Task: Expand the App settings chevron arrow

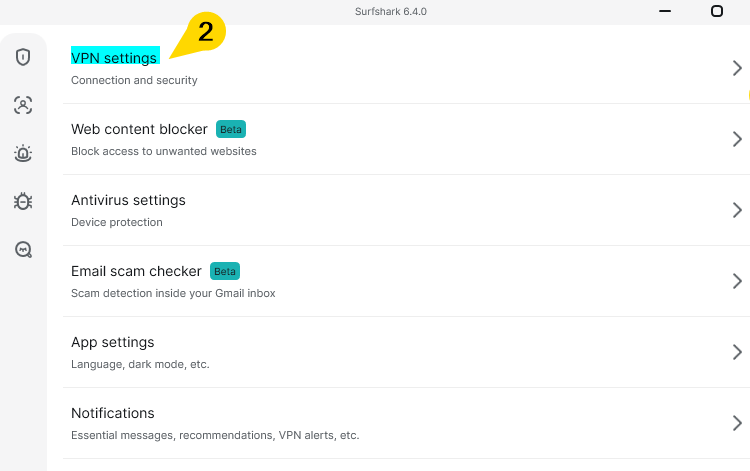Action: (737, 352)
